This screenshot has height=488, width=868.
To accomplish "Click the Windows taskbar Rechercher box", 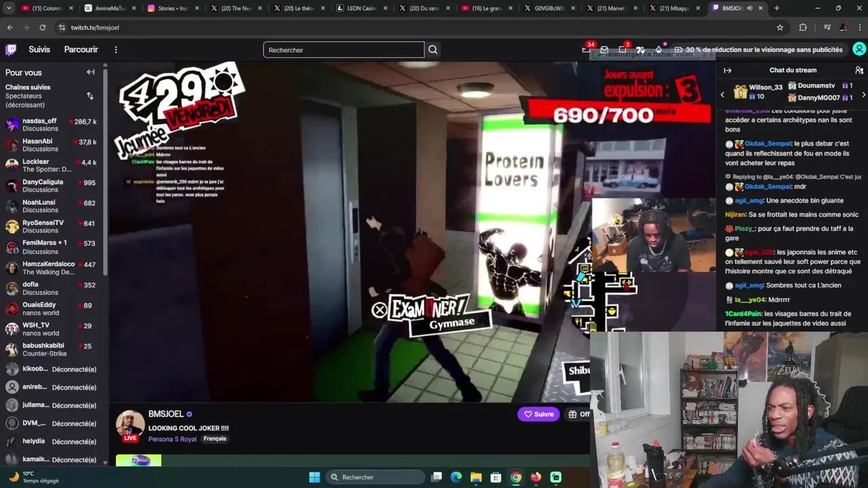I will coord(374,477).
